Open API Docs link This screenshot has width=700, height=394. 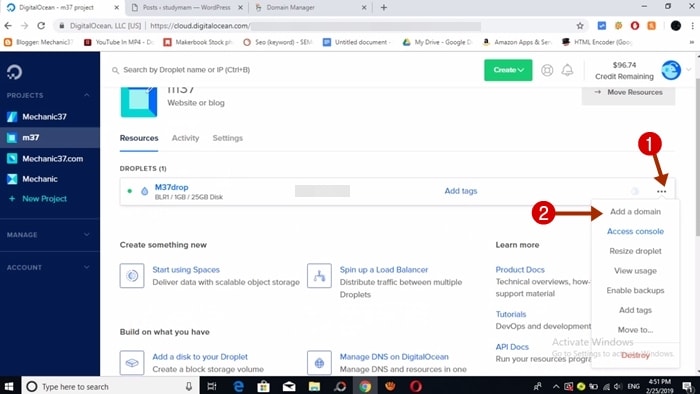(512, 347)
